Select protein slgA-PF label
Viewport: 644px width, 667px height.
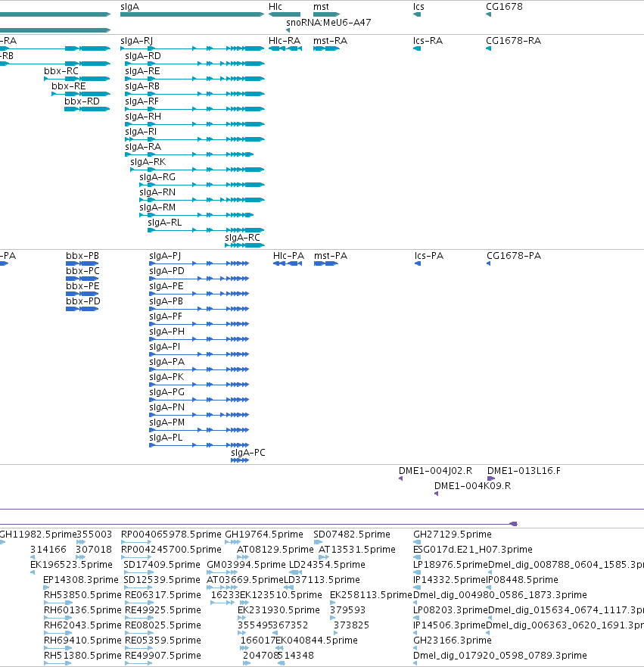(166, 316)
